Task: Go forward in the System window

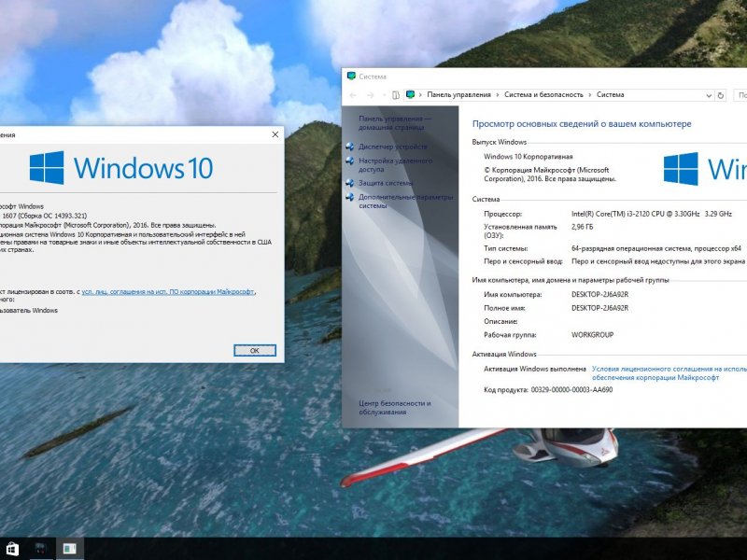Action: click(x=370, y=95)
